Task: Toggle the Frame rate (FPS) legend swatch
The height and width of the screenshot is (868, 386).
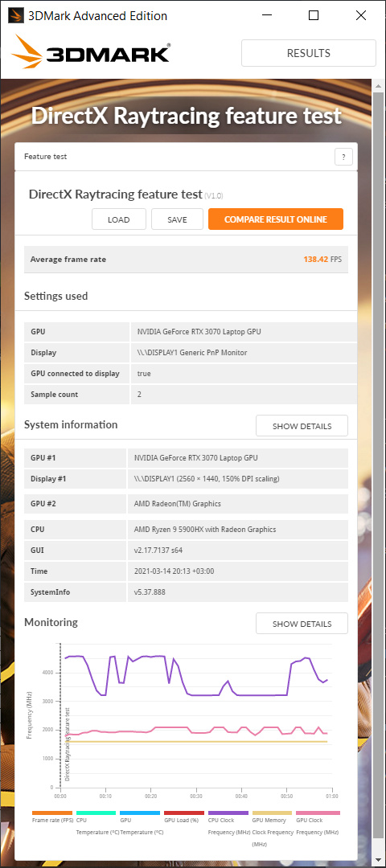Action: click(54, 813)
